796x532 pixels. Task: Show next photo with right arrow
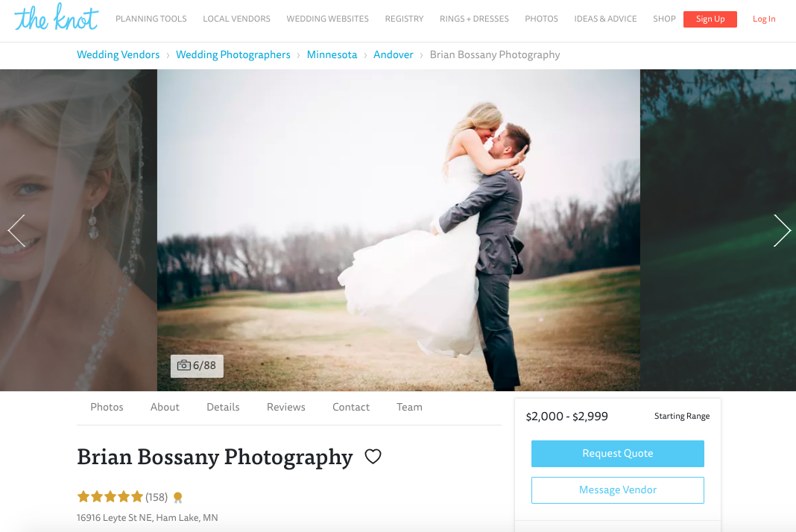coord(782,230)
